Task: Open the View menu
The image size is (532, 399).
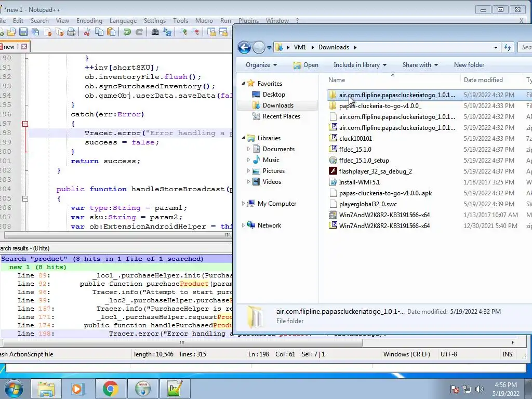Action: click(x=62, y=21)
